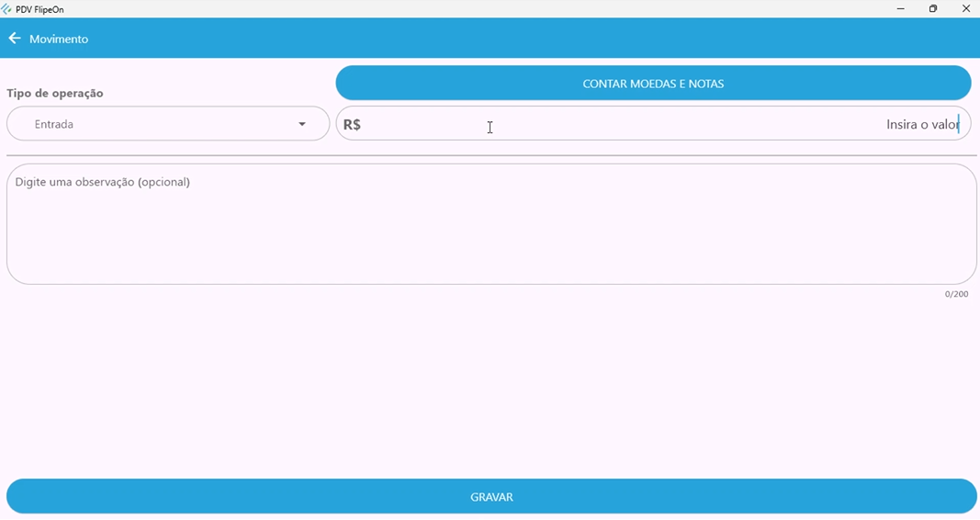Restore down the PDV FlipeOn window

pos(933,9)
